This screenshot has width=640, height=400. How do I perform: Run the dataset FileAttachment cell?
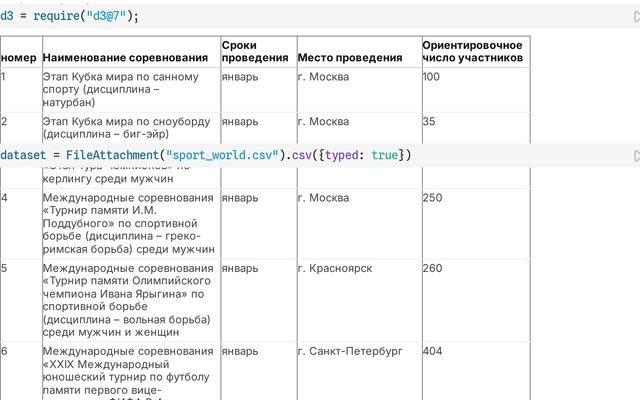tap(634, 156)
